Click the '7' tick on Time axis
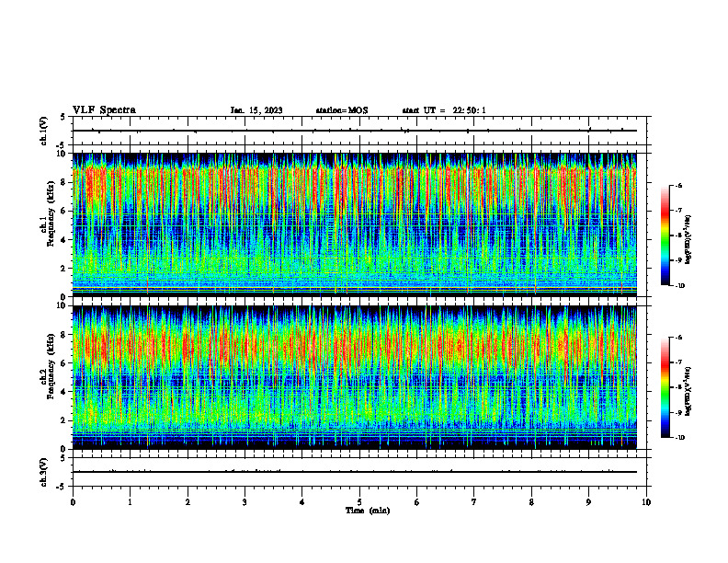The image size is (728, 563). (x=474, y=502)
